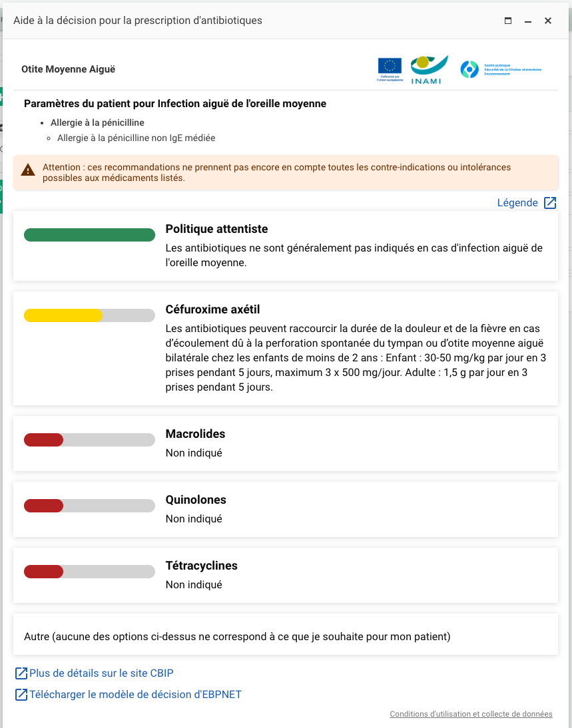Click the European Union flag logo
Viewport: 572px width, 728px height.
click(390, 69)
